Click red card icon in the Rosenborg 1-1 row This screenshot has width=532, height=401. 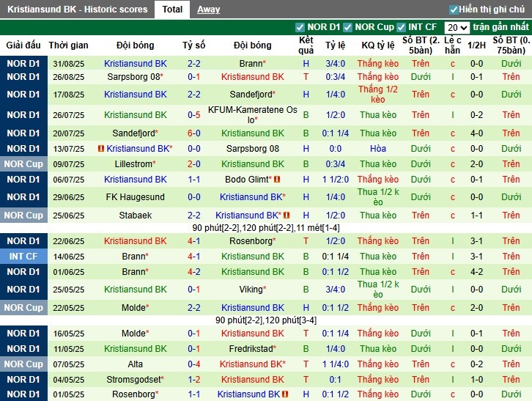coord(287,394)
